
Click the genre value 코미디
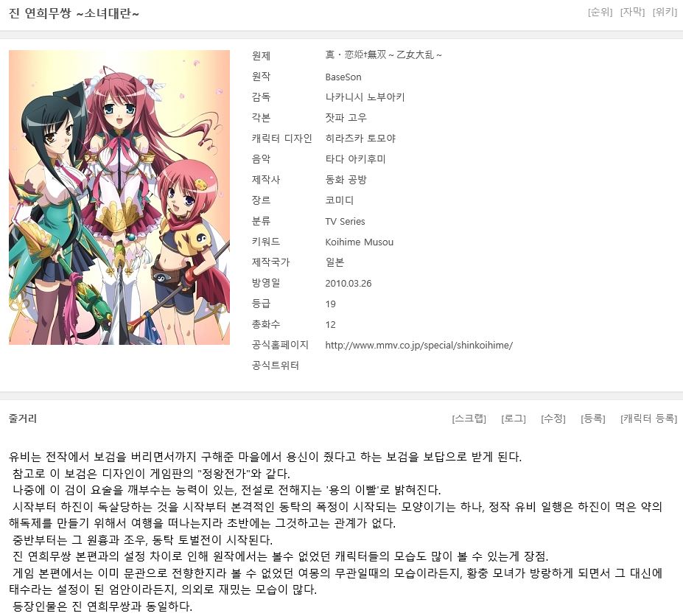click(340, 200)
